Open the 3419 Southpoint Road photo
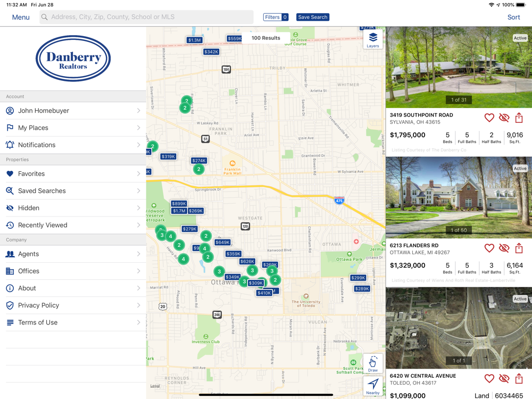This screenshot has width=532, height=399. (x=459, y=67)
